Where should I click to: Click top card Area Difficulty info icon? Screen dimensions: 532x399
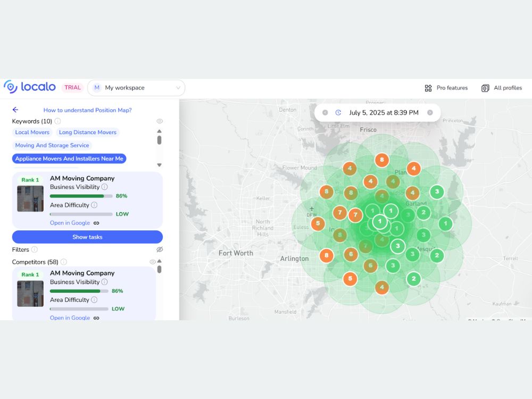(94, 205)
